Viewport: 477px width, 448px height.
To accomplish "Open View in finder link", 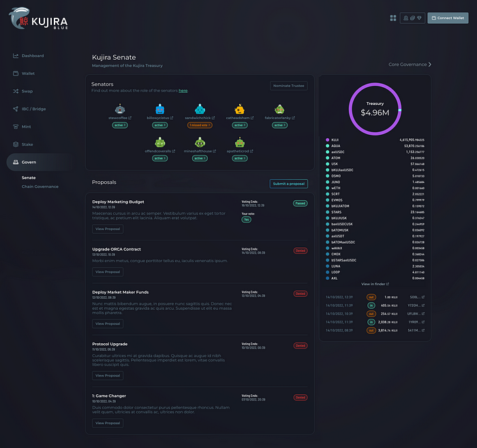I will coord(375,284).
